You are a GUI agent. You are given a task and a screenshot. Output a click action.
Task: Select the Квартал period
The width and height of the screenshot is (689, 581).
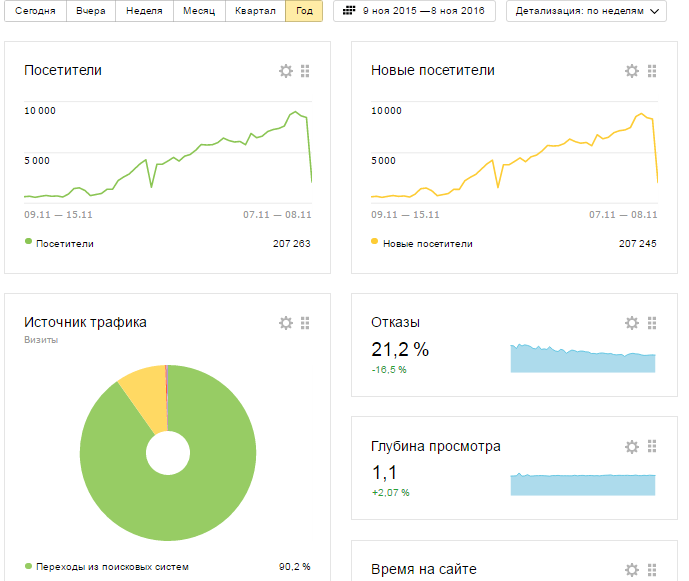[254, 11]
